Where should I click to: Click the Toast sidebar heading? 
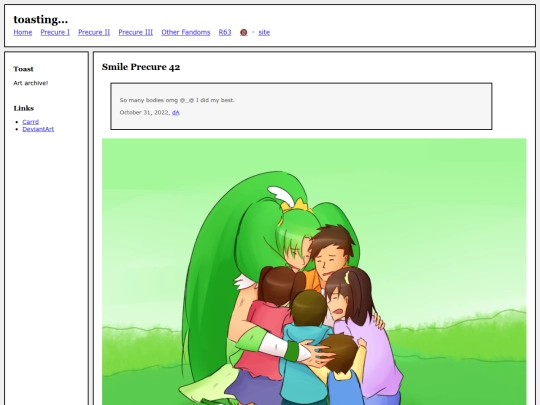click(23, 69)
